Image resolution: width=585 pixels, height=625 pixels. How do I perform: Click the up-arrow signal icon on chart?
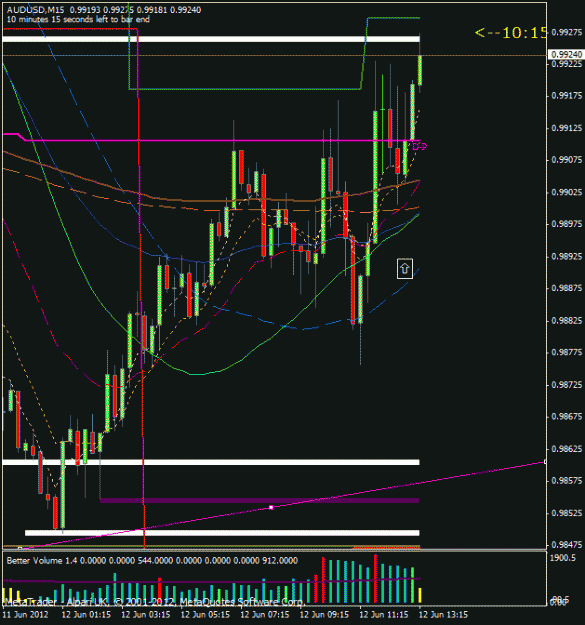[404, 269]
